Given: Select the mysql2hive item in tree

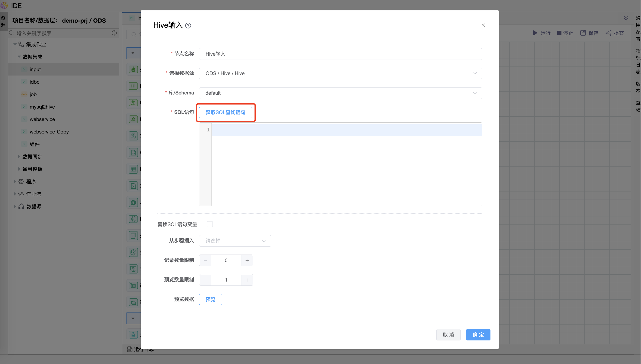Looking at the screenshot, I should [x=42, y=107].
